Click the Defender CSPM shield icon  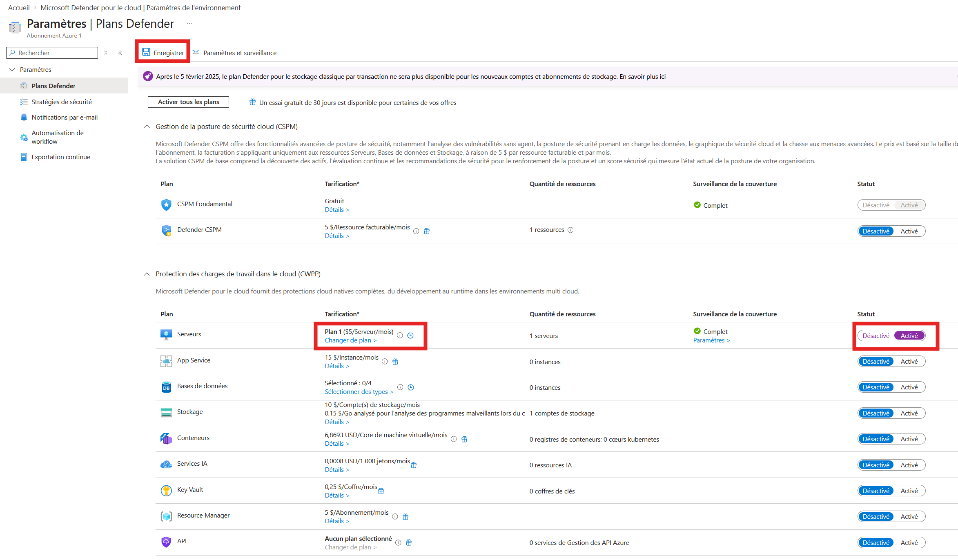(166, 230)
